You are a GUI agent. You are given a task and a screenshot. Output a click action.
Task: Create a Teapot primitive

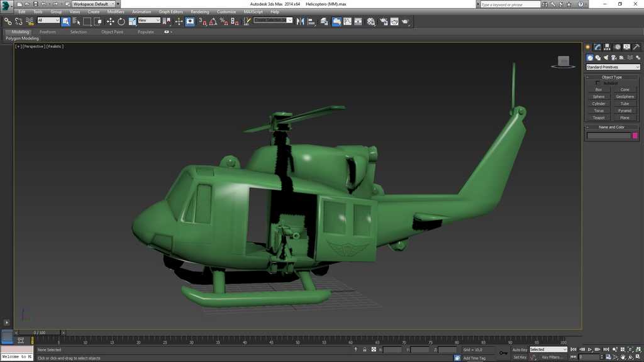[598, 118]
